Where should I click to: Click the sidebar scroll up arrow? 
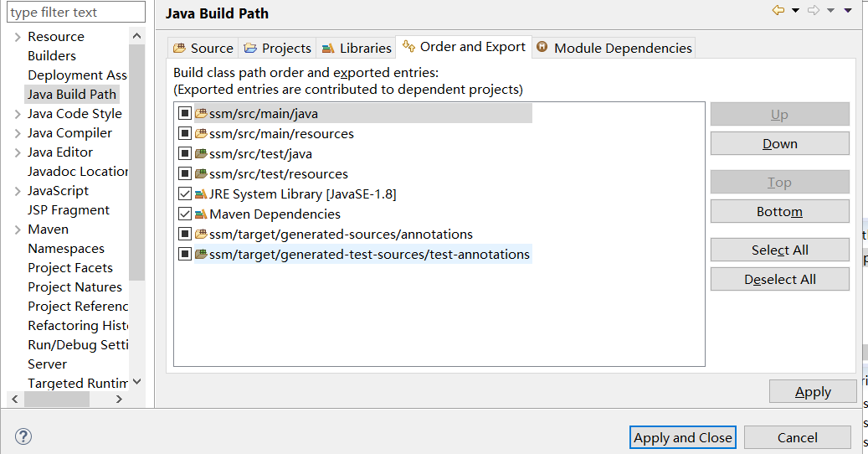(136, 36)
